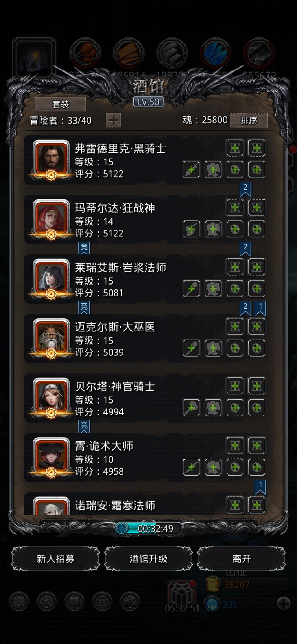Open the mail envelope icon at the bottom
This screenshot has width=297, height=644.
[102, 602]
